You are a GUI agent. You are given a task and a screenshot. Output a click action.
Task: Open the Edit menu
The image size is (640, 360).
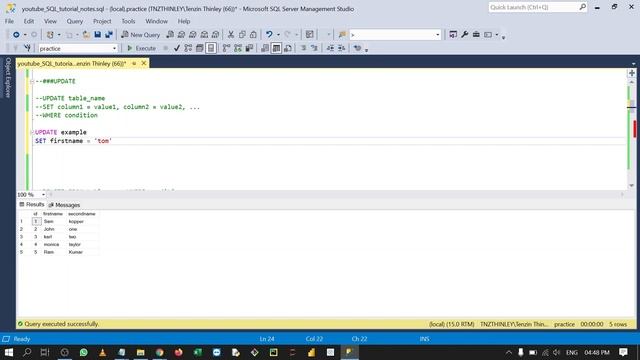(29, 21)
